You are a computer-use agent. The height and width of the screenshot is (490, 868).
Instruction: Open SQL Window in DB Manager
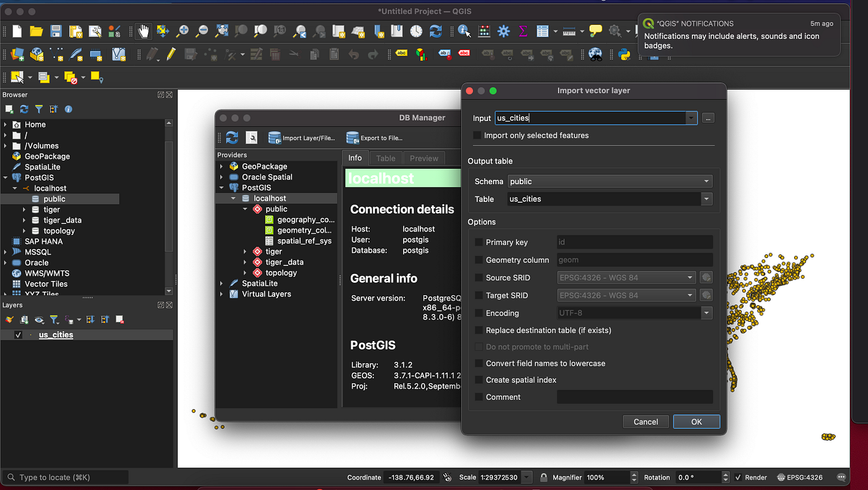point(251,138)
